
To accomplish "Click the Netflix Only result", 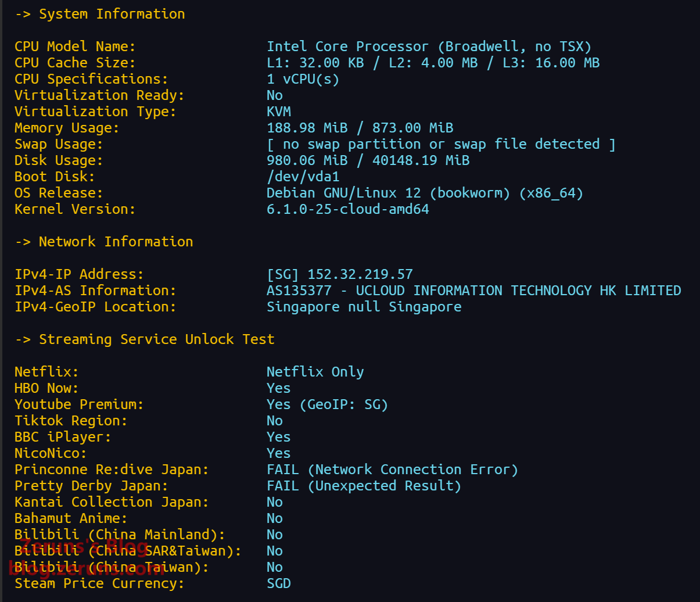I will point(315,372).
